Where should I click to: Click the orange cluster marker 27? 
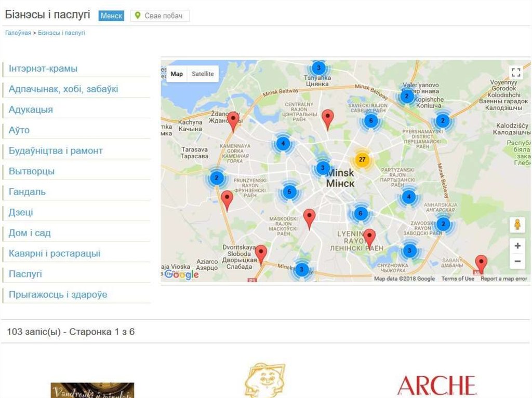click(x=362, y=159)
